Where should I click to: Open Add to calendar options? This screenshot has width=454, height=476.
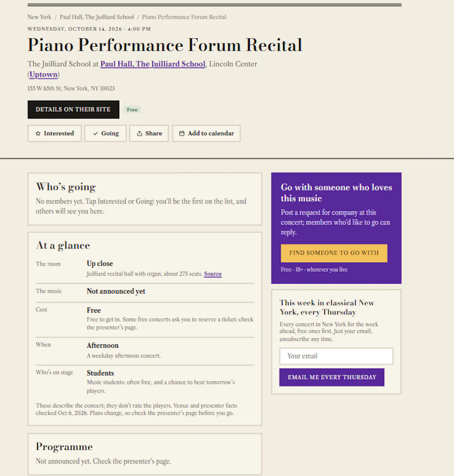tap(206, 133)
